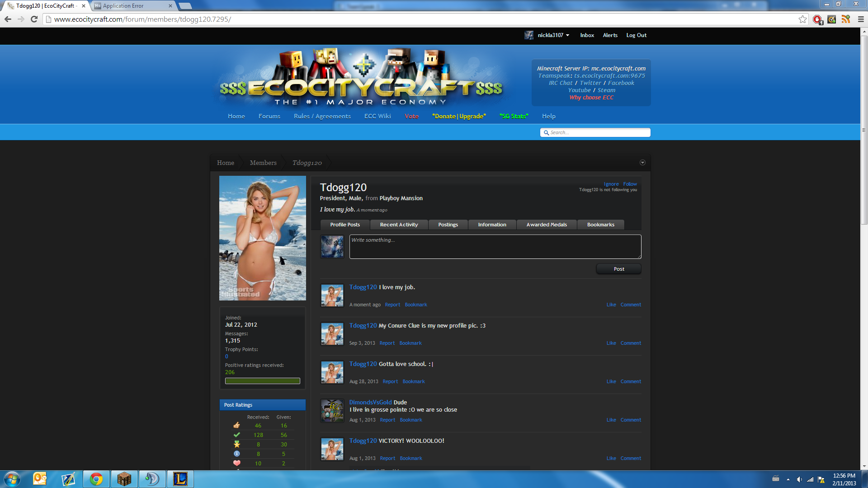Open the ECC Wiki link
Screen dimensions: 868x488
(x=377, y=116)
